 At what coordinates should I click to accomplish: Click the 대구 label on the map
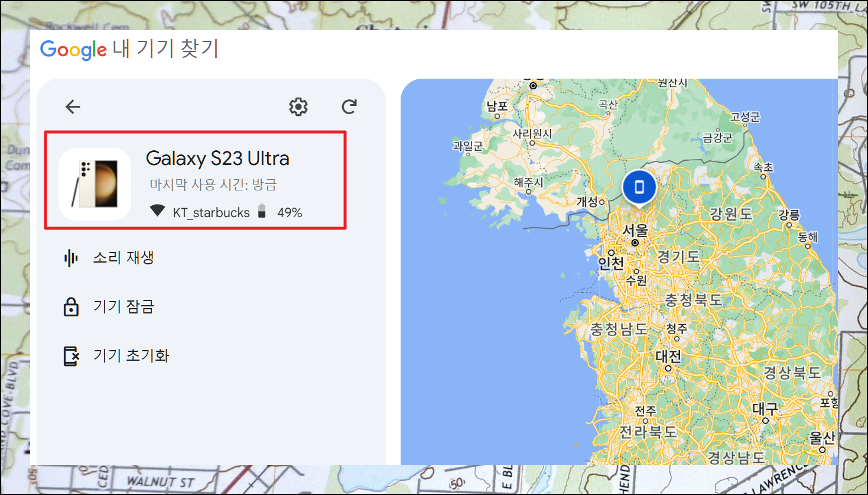pos(765,409)
